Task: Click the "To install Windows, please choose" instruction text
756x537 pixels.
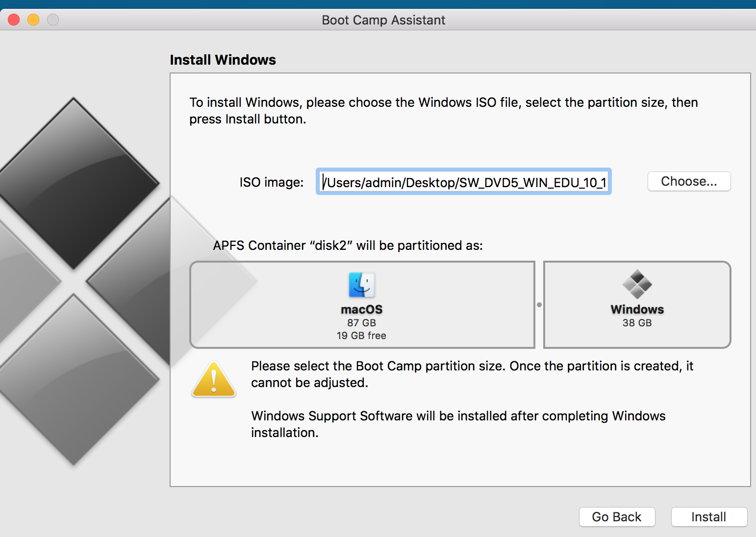Action: [444, 111]
